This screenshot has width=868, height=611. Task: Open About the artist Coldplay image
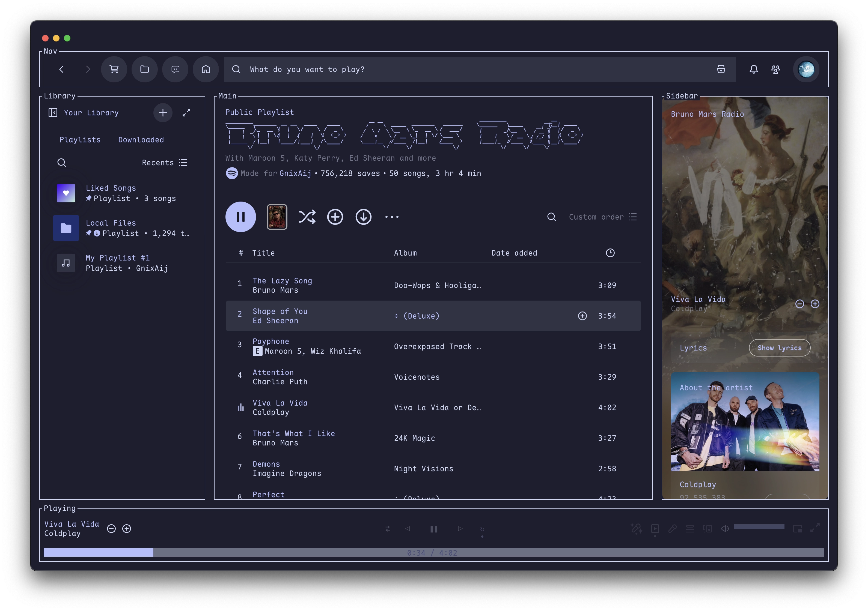click(x=745, y=422)
